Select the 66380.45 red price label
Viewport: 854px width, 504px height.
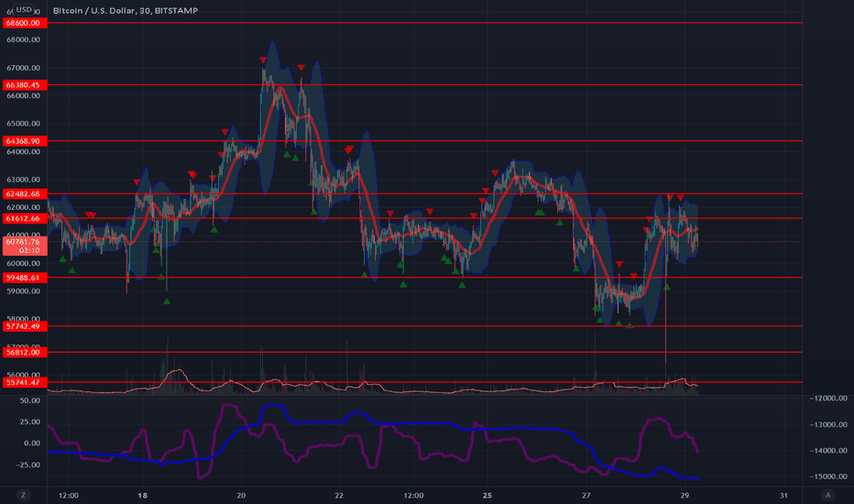click(x=25, y=85)
